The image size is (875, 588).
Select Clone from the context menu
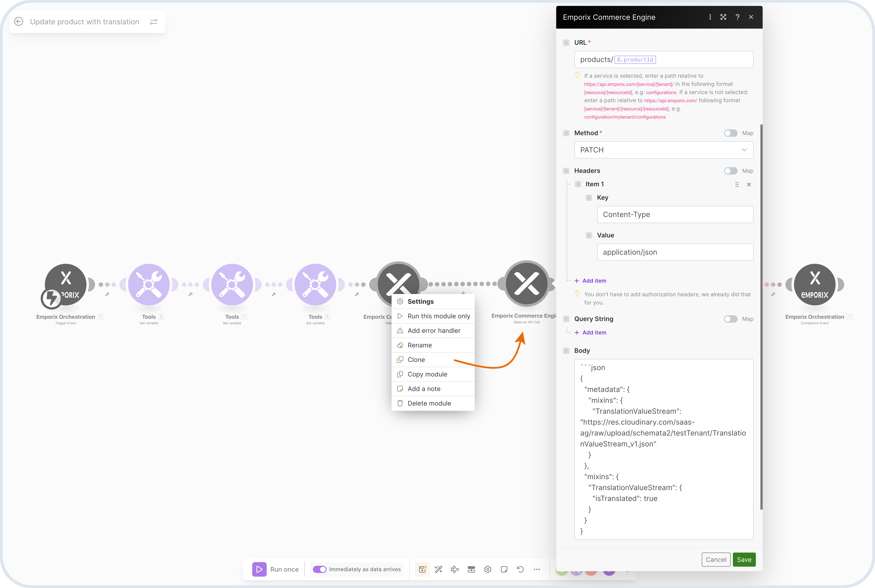416,360
